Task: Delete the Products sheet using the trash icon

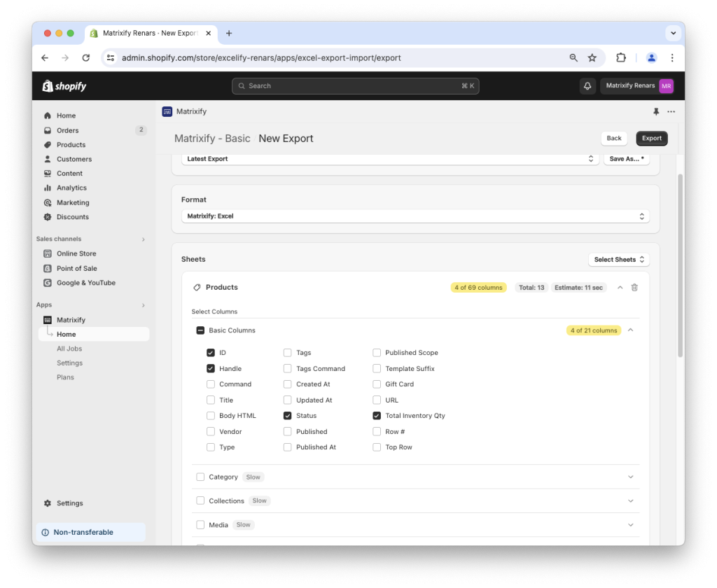Action: (634, 287)
